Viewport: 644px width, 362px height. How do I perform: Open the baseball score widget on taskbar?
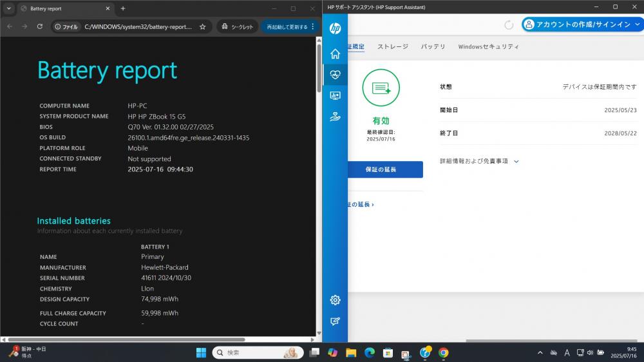28,352
